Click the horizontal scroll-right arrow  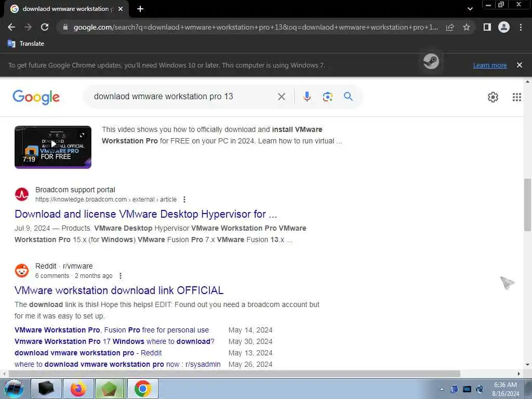click(x=519, y=374)
